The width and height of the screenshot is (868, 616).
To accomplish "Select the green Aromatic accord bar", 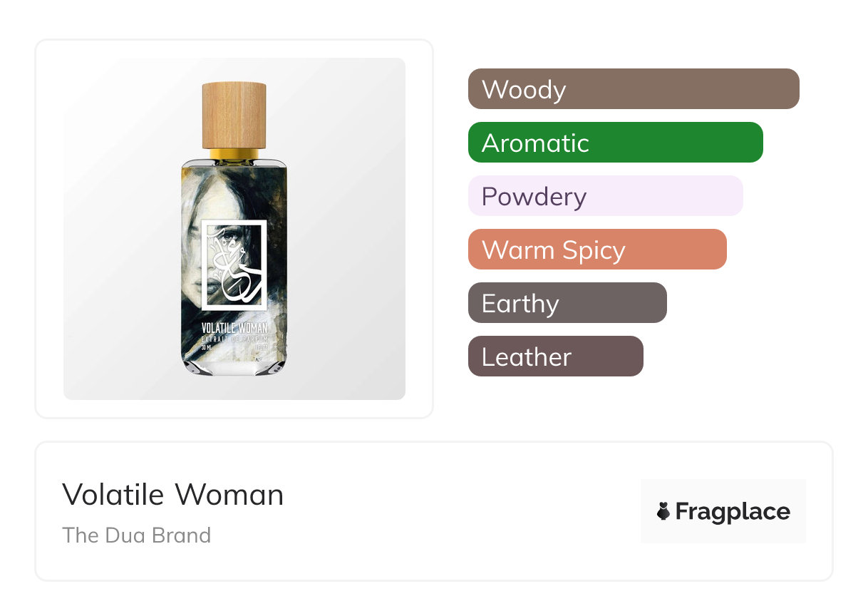I will click(x=615, y=143).
